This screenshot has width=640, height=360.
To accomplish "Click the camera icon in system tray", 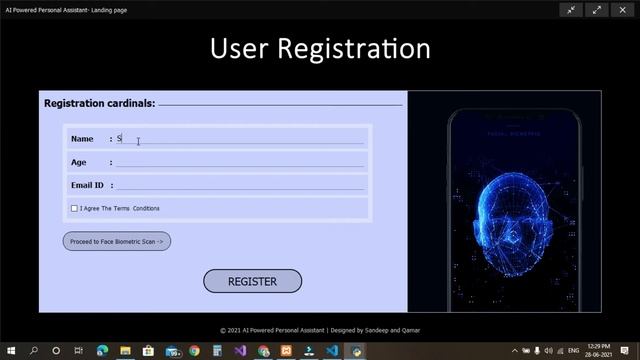I will point(526,351).
